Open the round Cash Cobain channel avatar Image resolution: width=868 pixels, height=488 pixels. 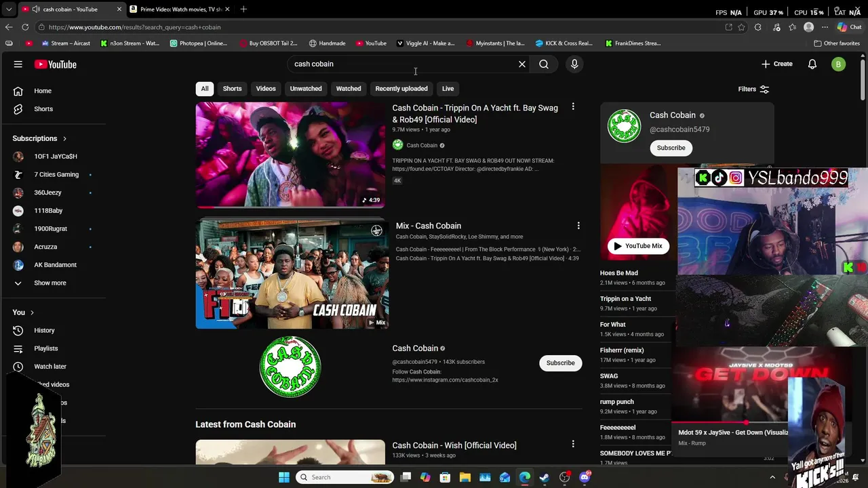tap(290, 367)
